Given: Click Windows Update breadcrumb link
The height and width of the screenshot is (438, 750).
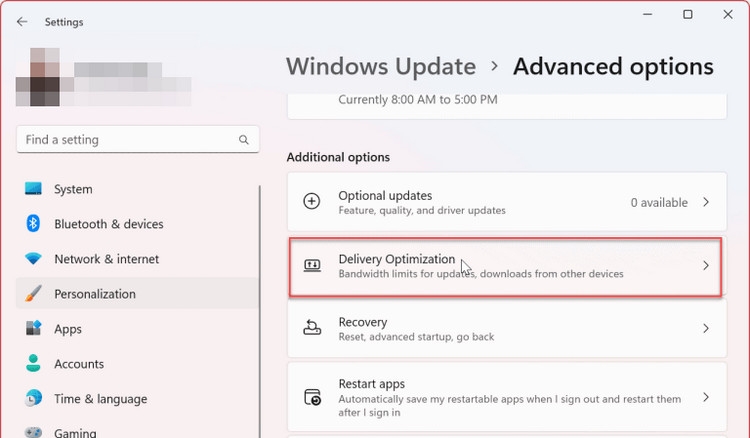Looking at the screenshot, I should click(381, 66).
